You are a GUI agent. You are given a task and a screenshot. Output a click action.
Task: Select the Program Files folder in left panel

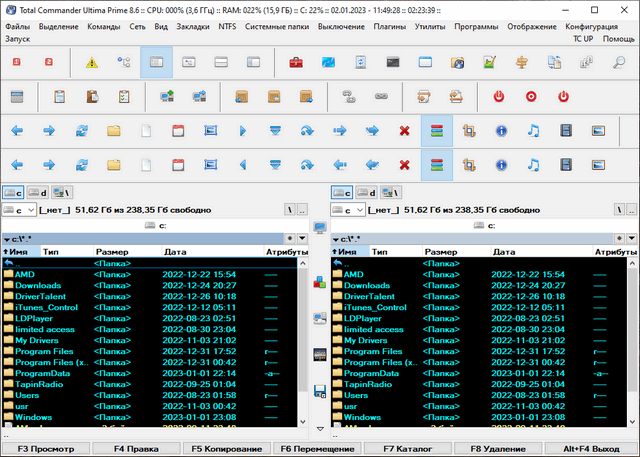click(x=43, y=352)
